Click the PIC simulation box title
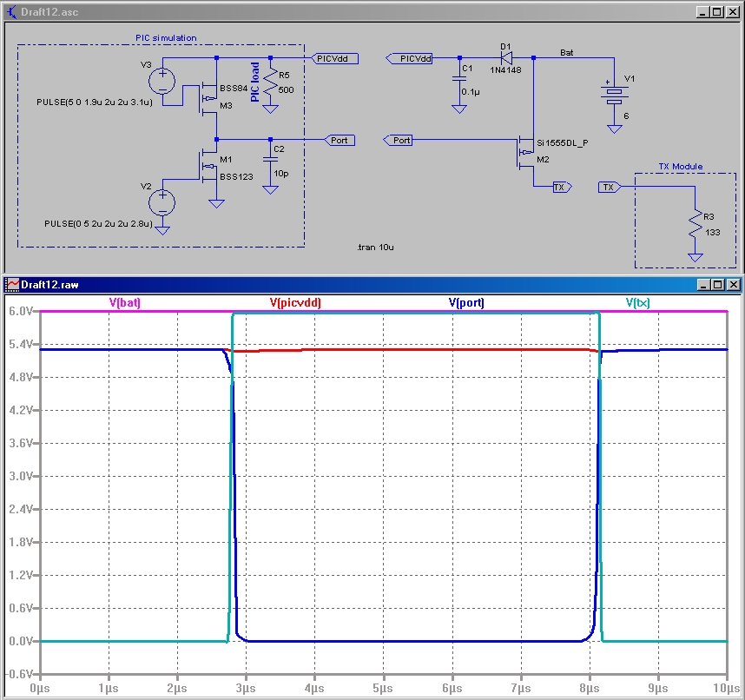The image size is (745, 700). pos(166,37)
